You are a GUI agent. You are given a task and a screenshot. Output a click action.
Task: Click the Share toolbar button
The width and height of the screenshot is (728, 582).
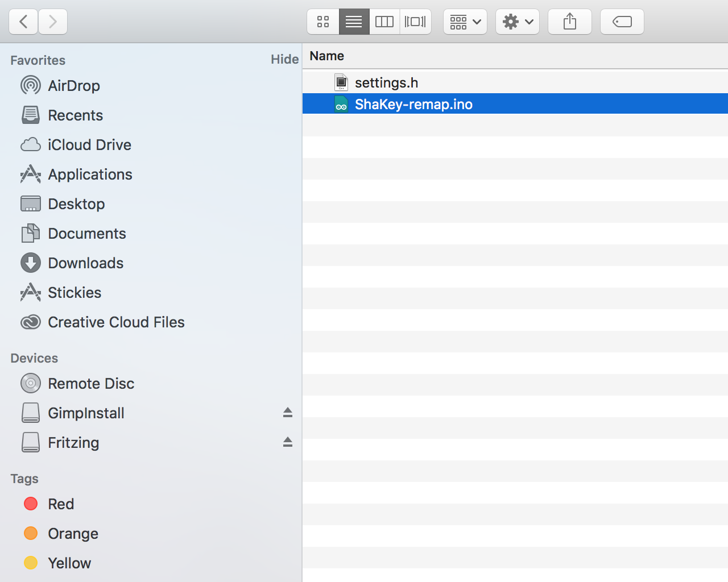pyautogui.click(x=570, y=22)
